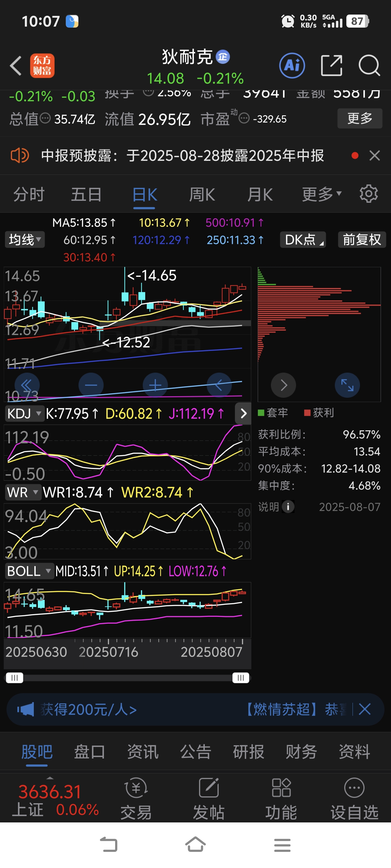Open the Ai assistant icon
The image size is (391, 868).
[x=292, y=65]
